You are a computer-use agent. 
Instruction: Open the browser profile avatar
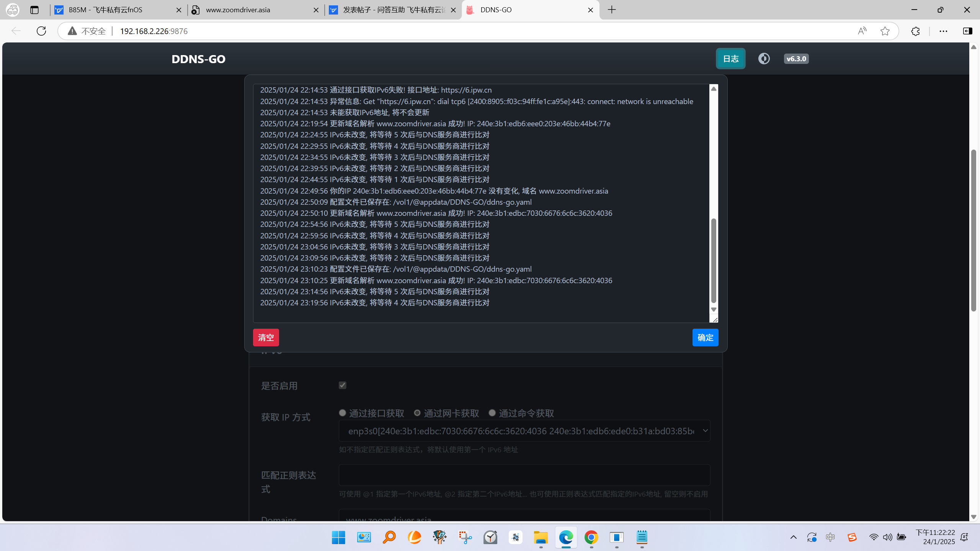[x=13, y=10]
